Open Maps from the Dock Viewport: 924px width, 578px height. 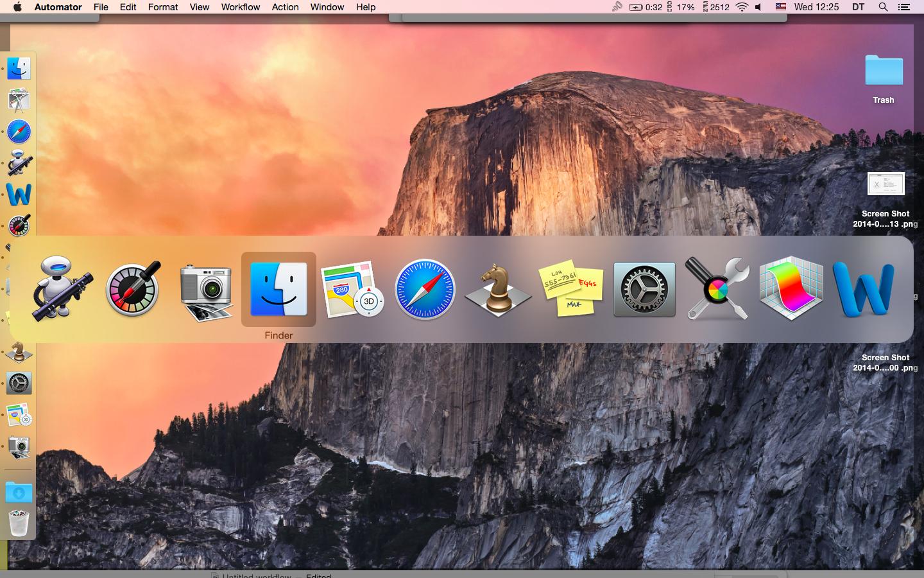[x=19, y=415]
